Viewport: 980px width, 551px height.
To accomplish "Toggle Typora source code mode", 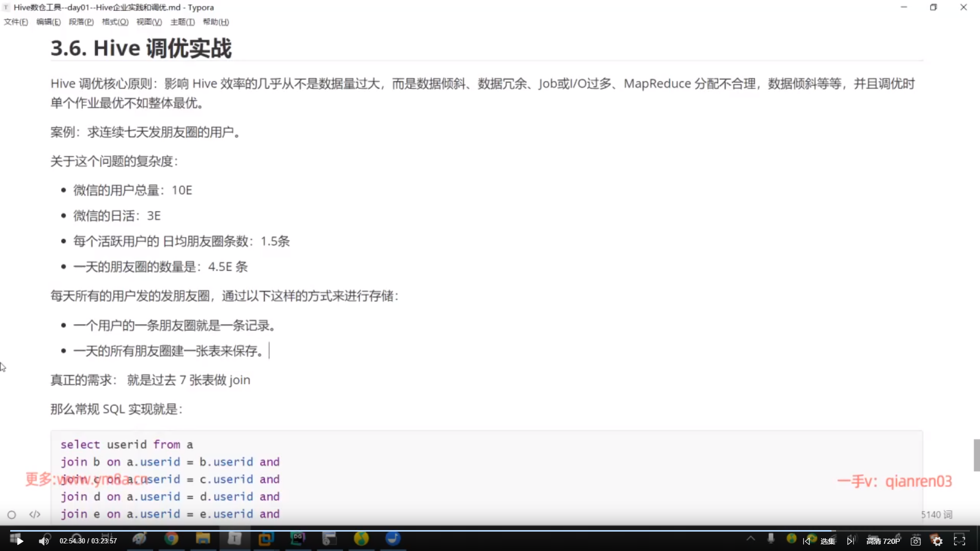I will [x=35, y=514].
